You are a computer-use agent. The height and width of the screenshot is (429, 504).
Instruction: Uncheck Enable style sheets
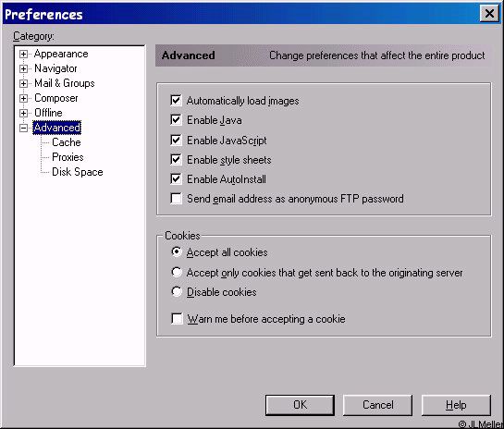coord(176,159)
